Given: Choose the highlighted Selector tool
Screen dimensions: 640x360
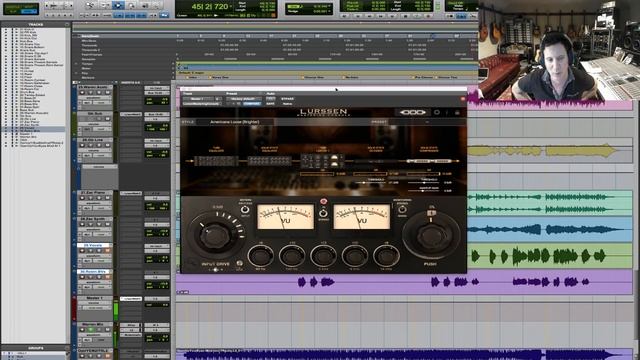Looking at the screenshot, I should 118,5.
